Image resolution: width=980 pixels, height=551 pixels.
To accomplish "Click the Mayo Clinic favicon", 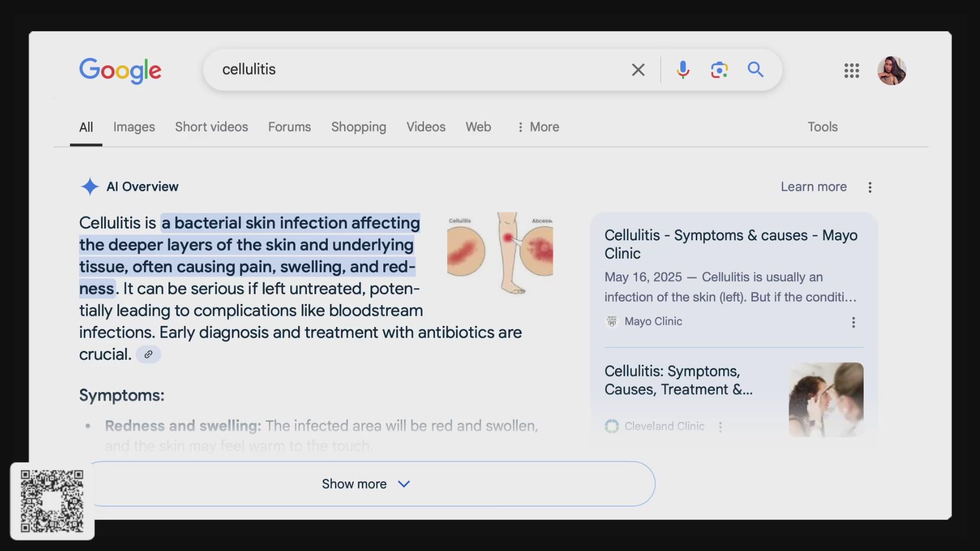I will click(x=611, y=321).
